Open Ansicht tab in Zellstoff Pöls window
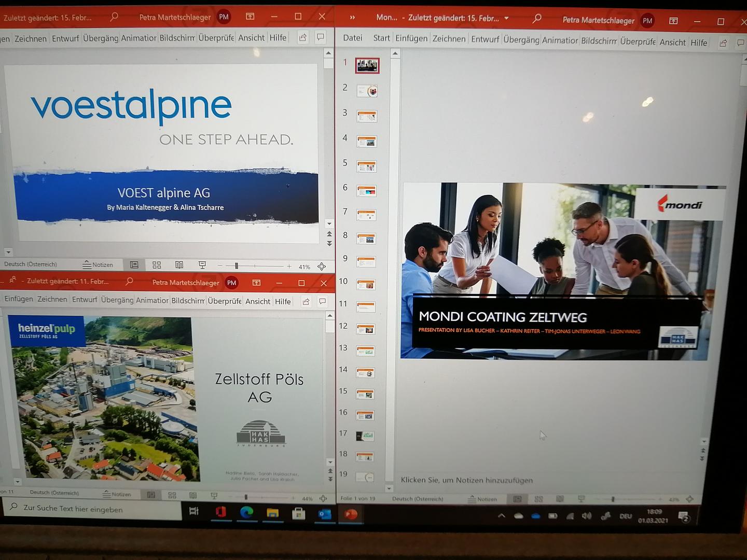Viewport: 747px width, 560px height. click(x=258, y=301)
